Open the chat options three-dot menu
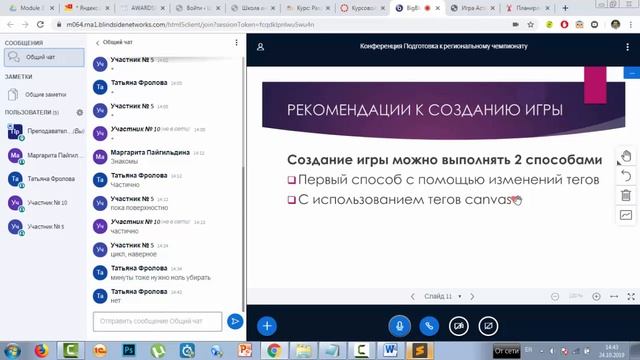 pyautogui.click(x=236, y=42)
